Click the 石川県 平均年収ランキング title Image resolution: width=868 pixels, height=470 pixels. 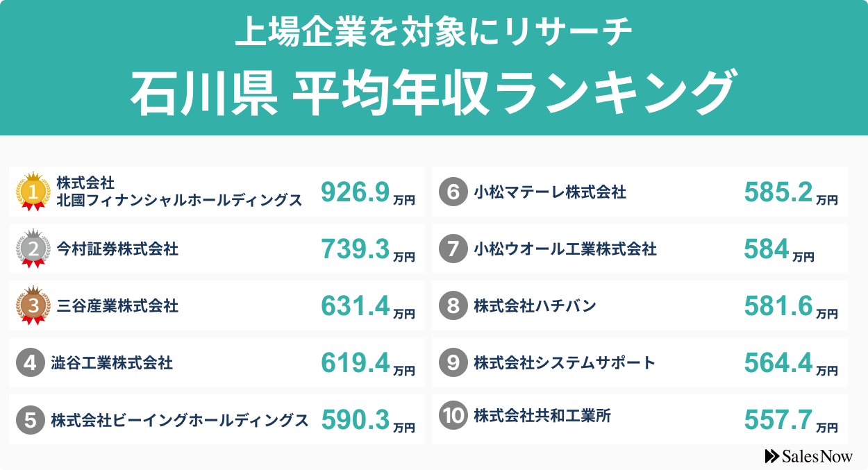432,93
